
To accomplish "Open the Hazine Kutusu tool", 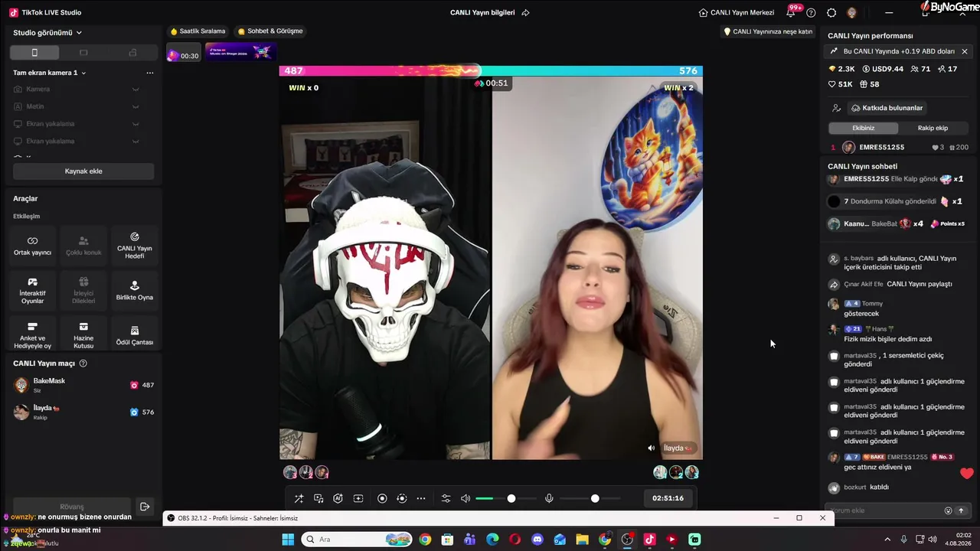I will pos(83,335).
